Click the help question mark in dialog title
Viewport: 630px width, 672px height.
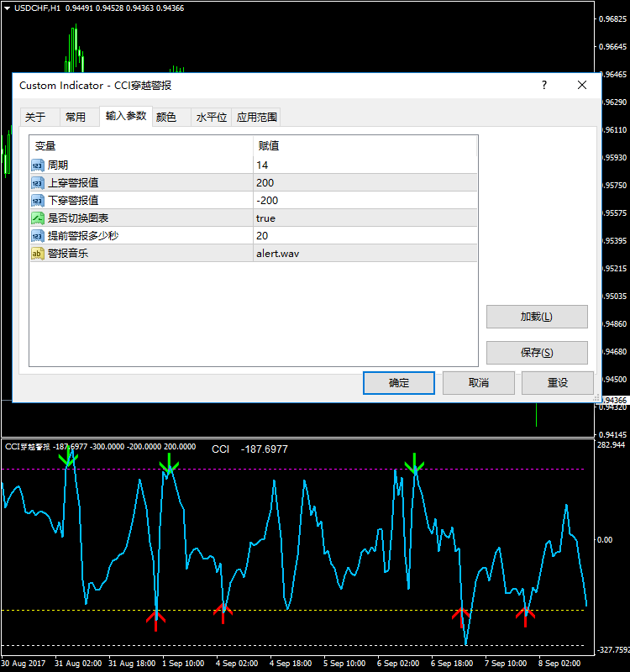tap(543, 85)
